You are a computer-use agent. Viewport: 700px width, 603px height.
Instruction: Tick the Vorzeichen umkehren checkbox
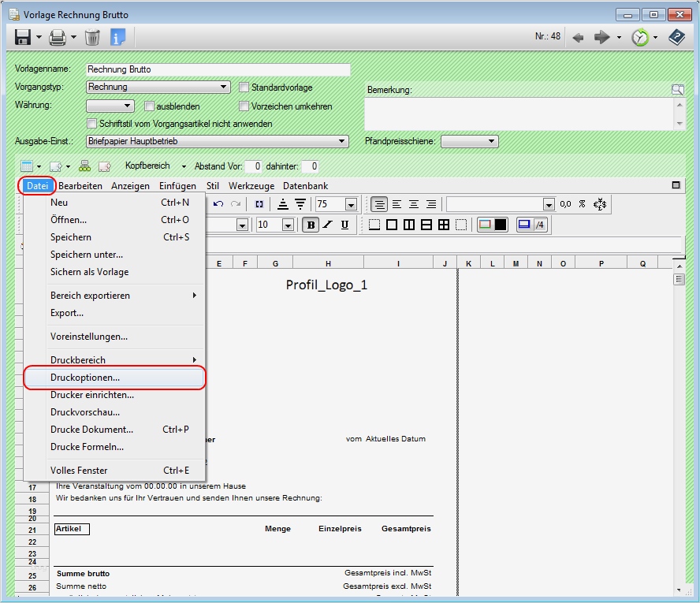[244, 106]
